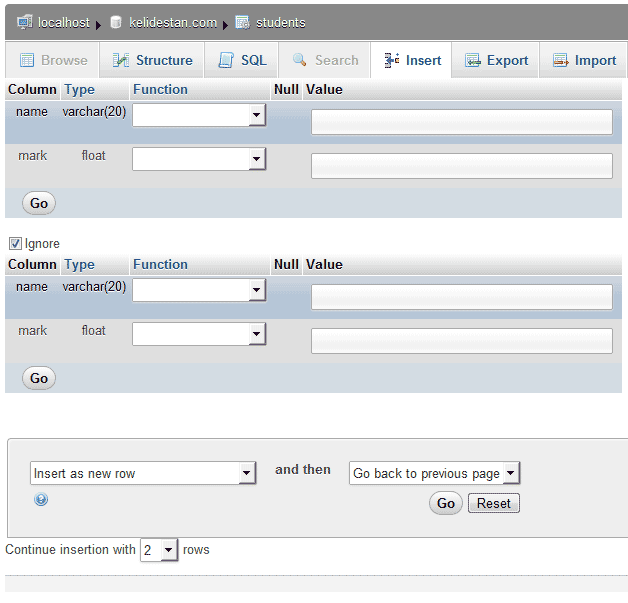The image size is (628, 603).
Task: Switch to the Search tab
Action: click(324, 60)
